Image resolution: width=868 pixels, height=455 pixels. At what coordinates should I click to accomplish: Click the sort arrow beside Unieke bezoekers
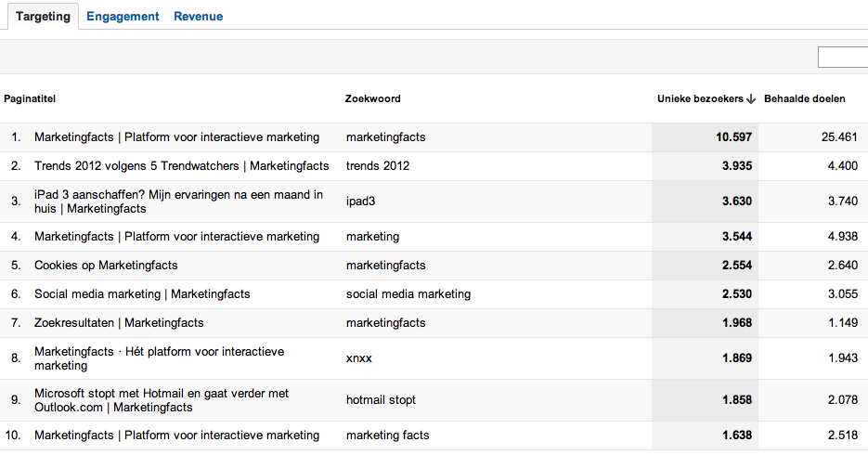tap(750, 99)
